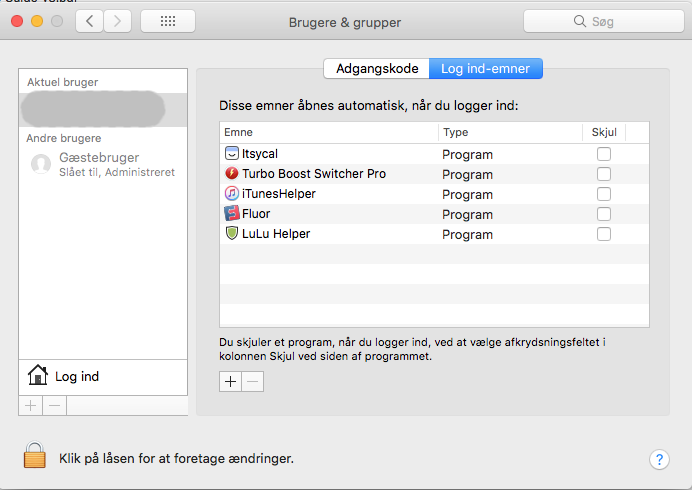The width and height of the screenshot is (692, 490).
Task: Click the Log ind house icon
Action: coord(38,375)
